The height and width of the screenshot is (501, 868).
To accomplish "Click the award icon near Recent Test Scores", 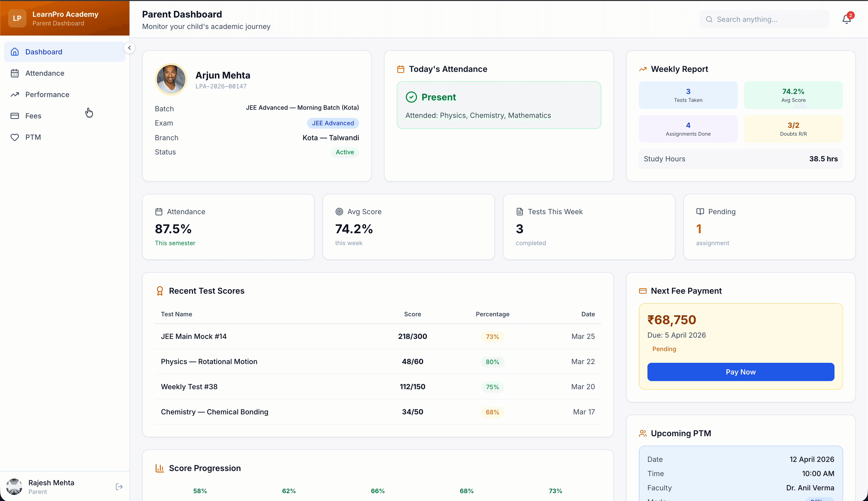I will point(160,291).
